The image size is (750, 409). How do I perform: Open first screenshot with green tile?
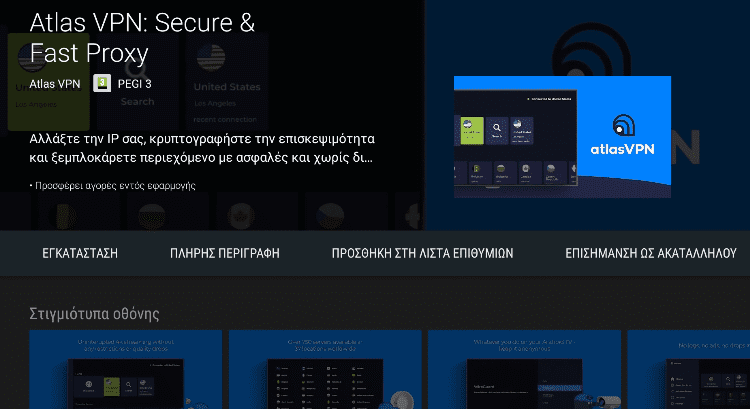tap(125, 369)
